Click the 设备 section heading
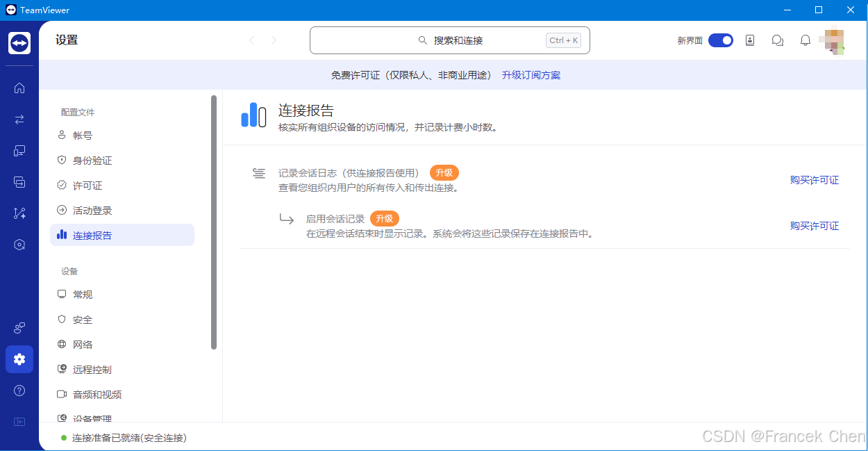 click(69, 271)
